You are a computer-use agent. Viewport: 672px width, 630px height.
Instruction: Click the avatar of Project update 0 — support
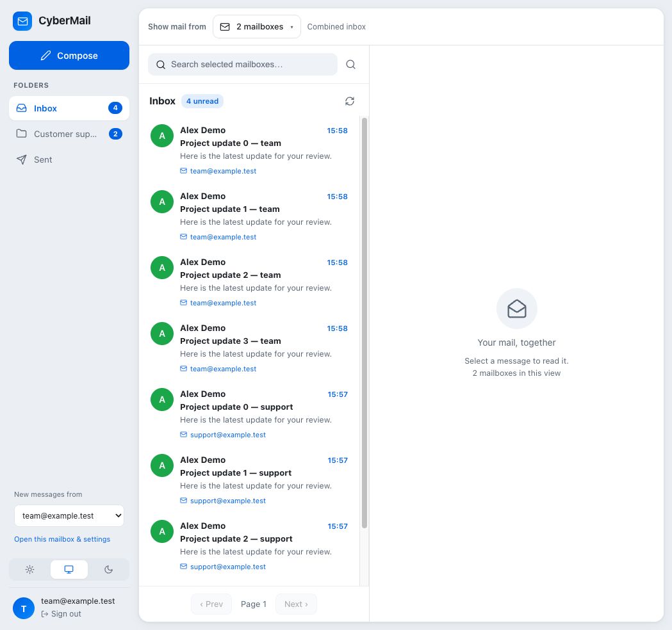(162, 400)
